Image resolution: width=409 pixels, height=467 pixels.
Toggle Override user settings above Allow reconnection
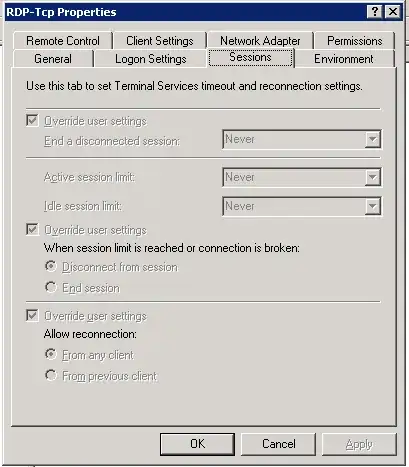point(32,315)
